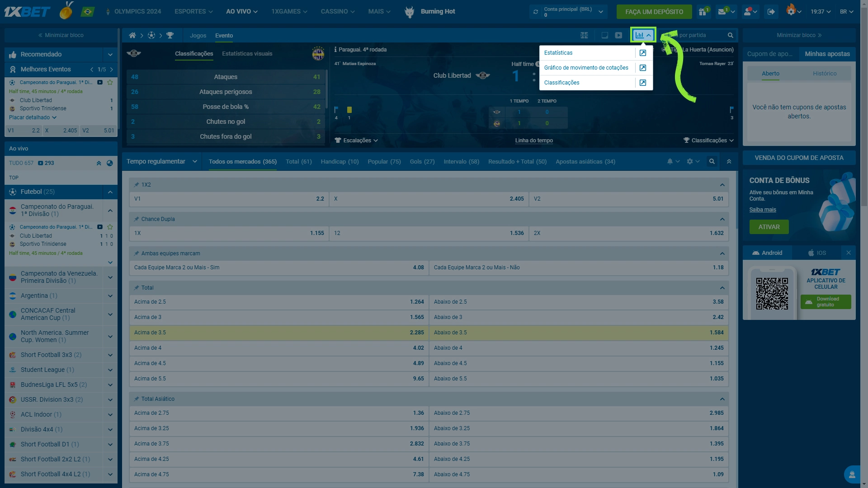868x488 pixels.
Task: Expand the Argentina league row
Action: click(110, 296)
